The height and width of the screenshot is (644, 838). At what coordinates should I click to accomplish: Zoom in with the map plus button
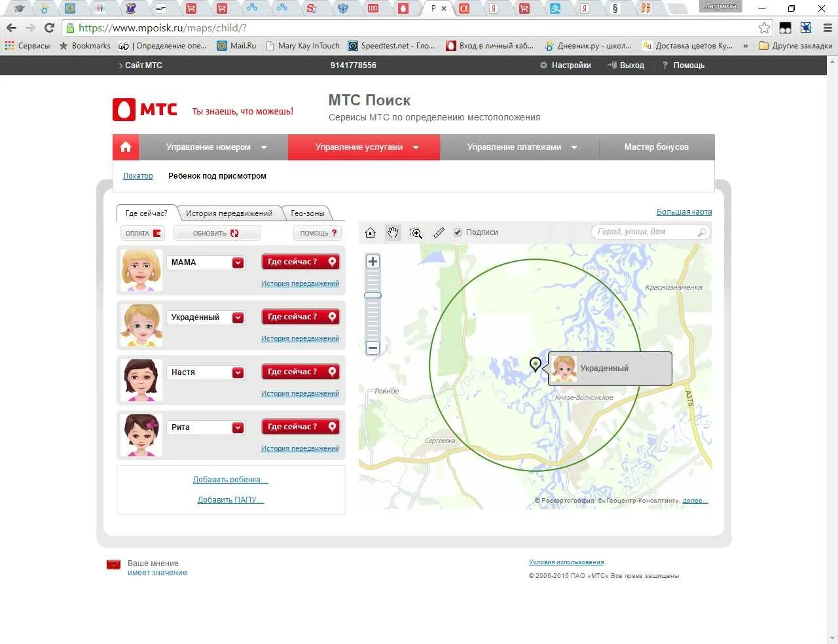[373, 262]
